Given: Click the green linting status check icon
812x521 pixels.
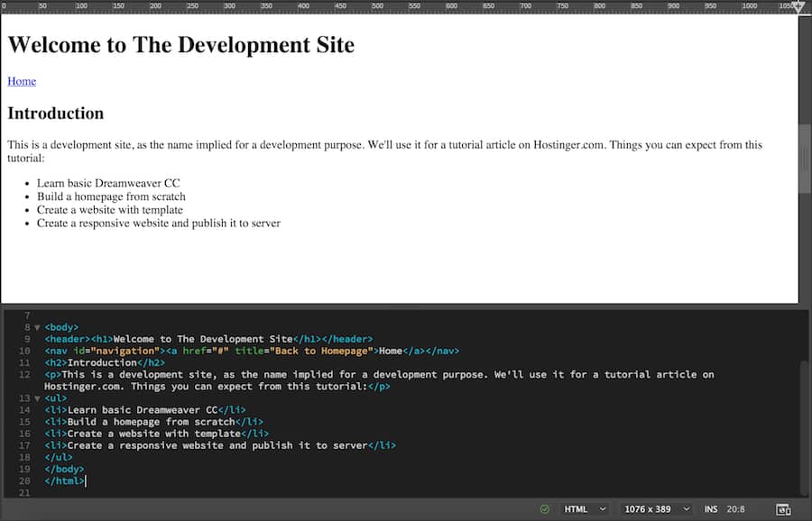Looking at the screenshot, I should (x=544, y=509).
